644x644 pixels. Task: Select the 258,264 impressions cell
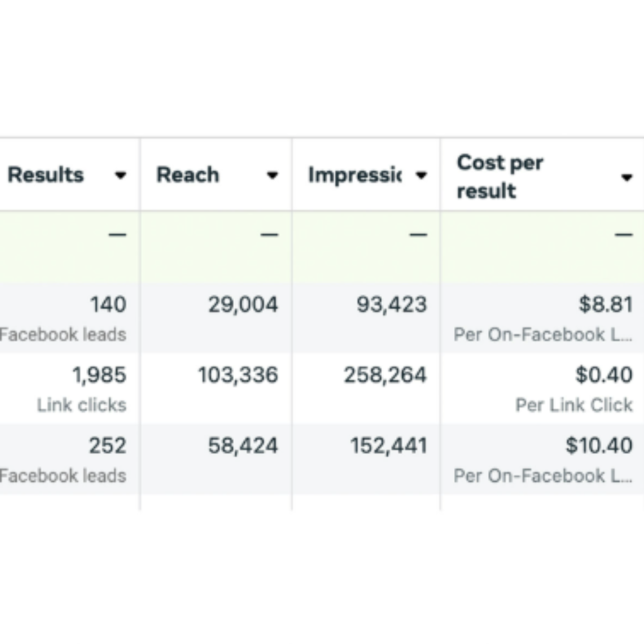pos(385,375)
